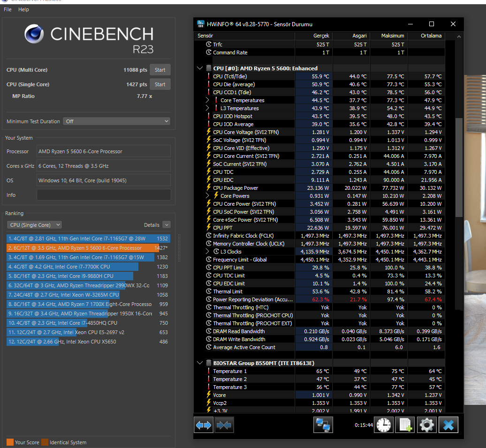Screen dimensions: 486x448
Task: Click the bolt icon beside Vcore
Action: [209, 395]
